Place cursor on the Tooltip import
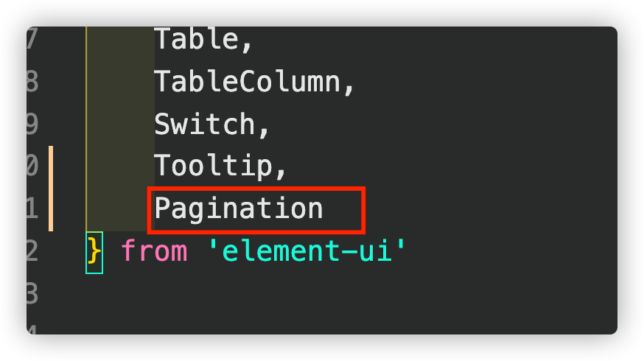Viewport: 644px width, 361px height. click(x=213, y=167)
